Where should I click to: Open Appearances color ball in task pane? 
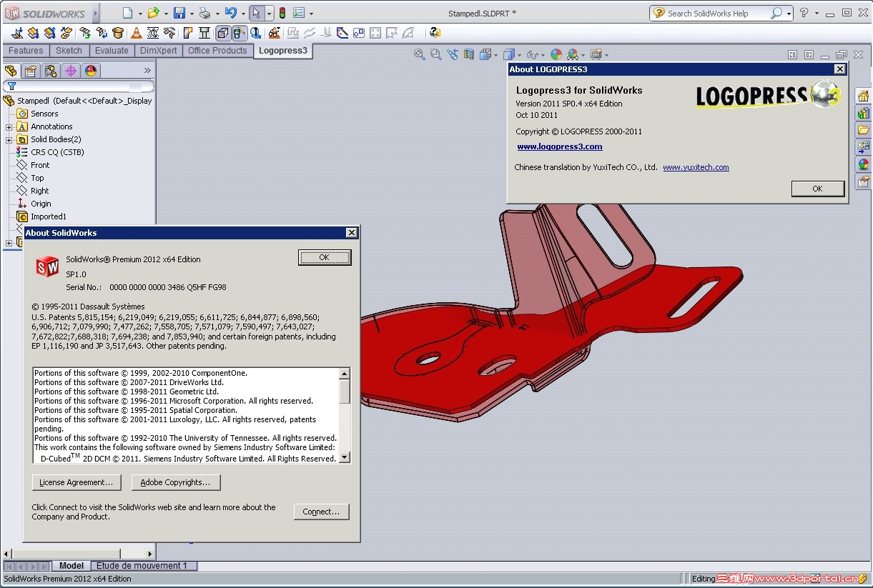[863, 164]
